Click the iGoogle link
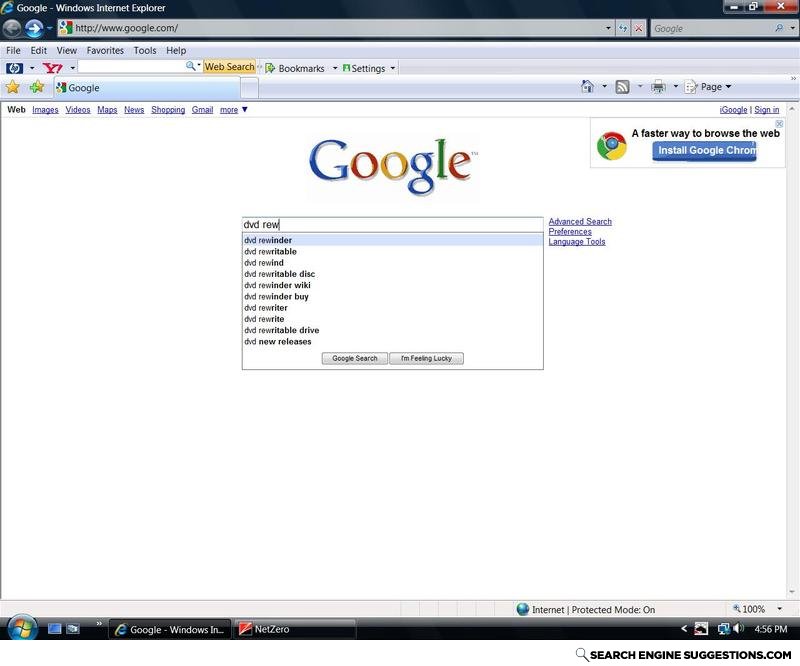 733,110
